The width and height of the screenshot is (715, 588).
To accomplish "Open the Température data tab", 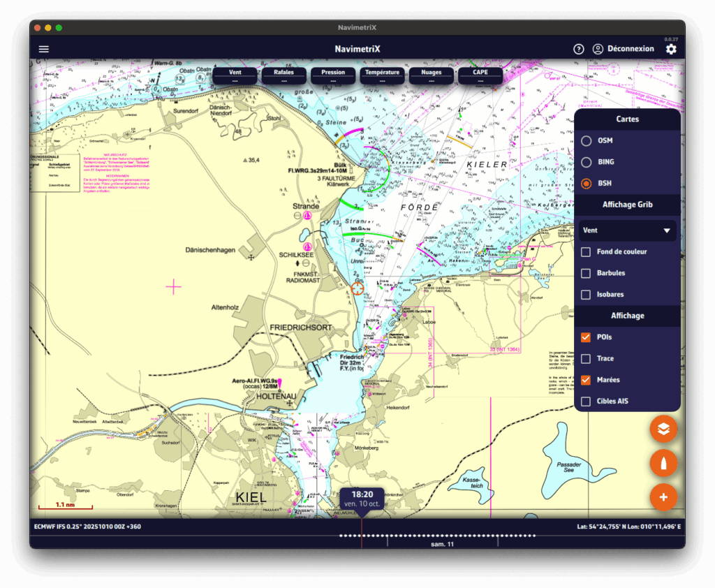I will [382, 75].
